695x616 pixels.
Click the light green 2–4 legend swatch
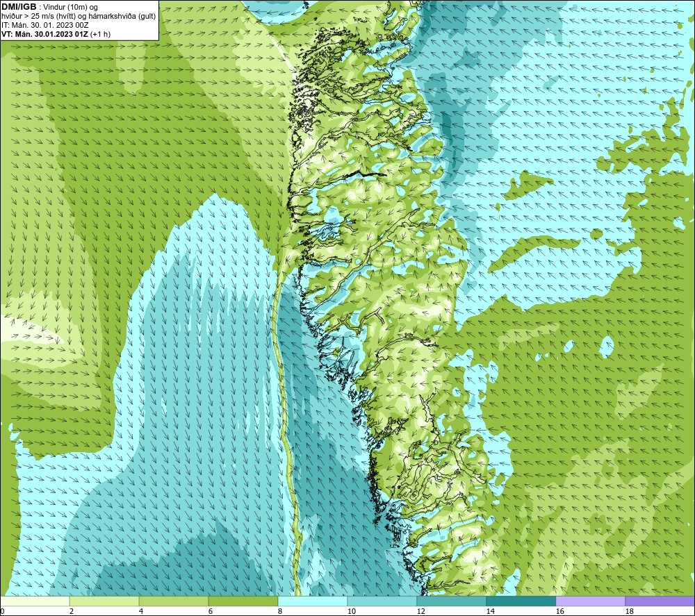pos(104,601)
